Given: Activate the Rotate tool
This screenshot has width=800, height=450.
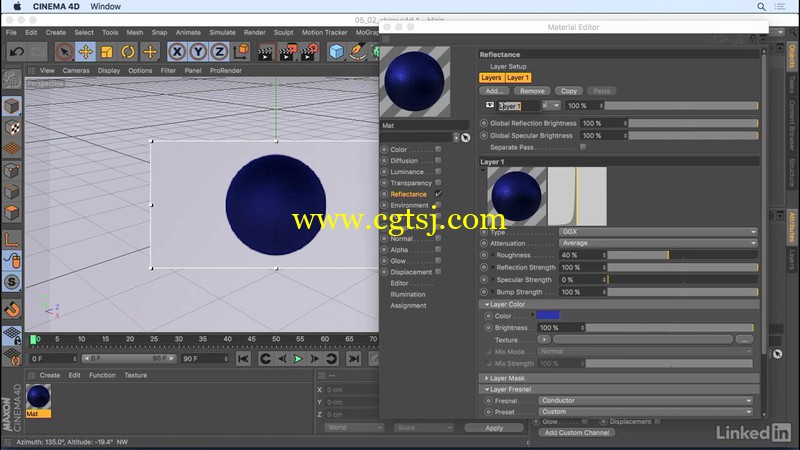Looking at the screenshot, I should [x=128, y=52].
